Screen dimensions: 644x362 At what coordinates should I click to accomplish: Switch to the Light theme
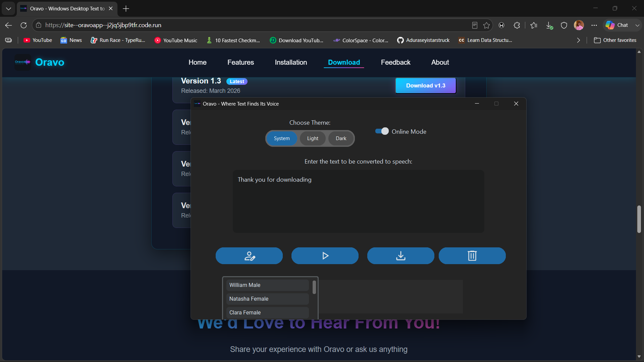tap(313, 138)
